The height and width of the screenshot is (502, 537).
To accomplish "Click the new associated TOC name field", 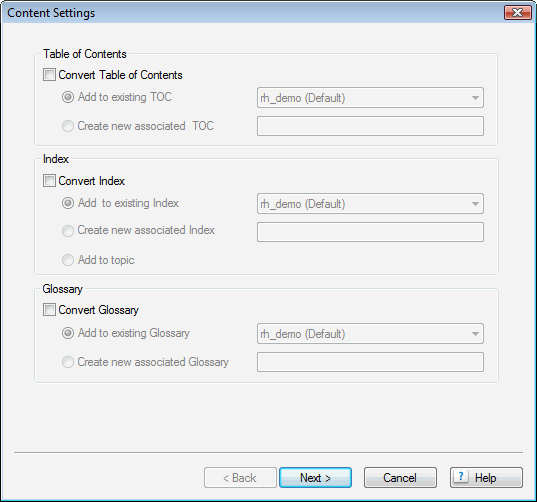I will tap(370, 126).
